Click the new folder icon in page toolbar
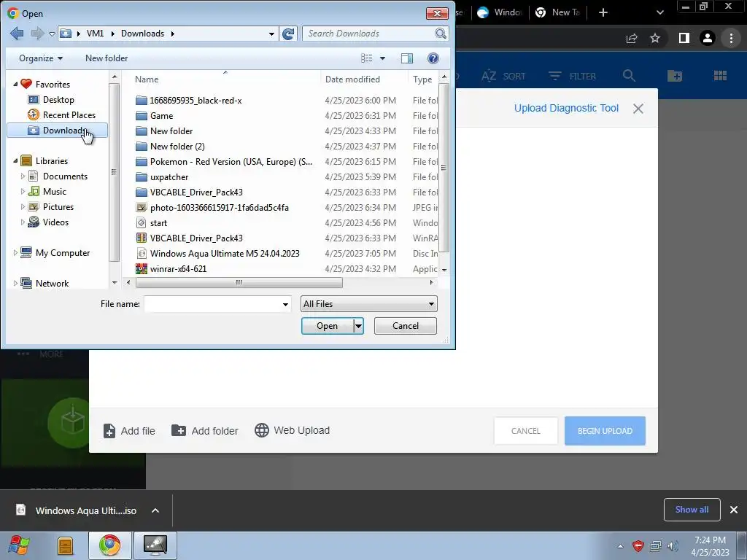The image size is (747, 560). pyautogui.click(x=675, y=76)
